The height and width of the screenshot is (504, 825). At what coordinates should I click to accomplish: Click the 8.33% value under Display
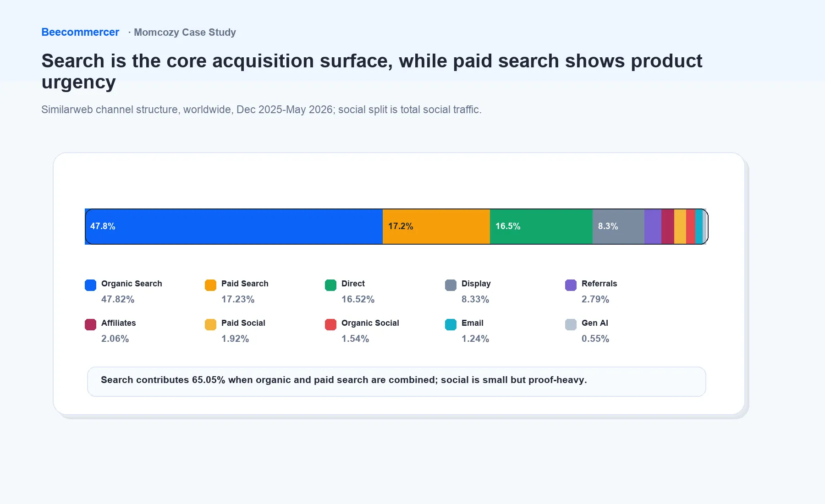[475, 299]
